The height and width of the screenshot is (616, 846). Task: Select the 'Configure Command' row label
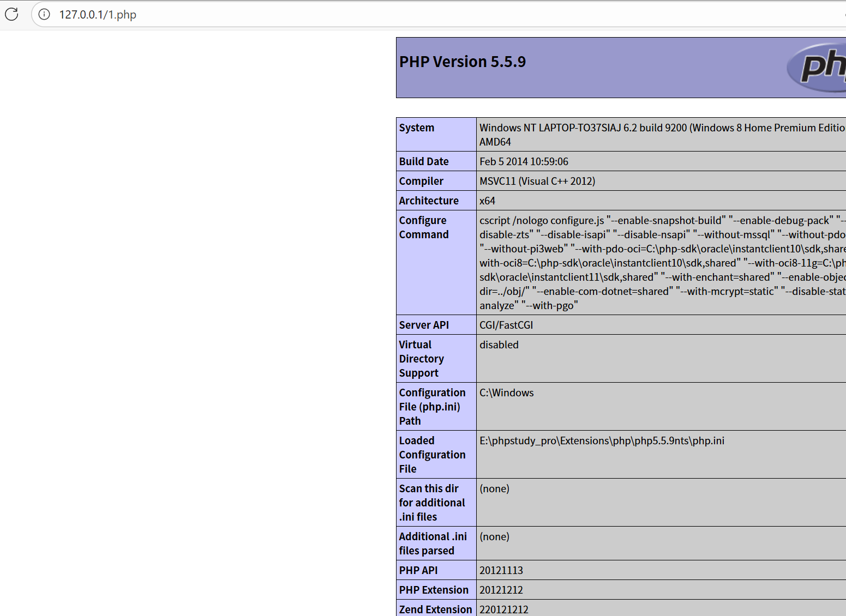pyautogui.click(x=424, y=227)
